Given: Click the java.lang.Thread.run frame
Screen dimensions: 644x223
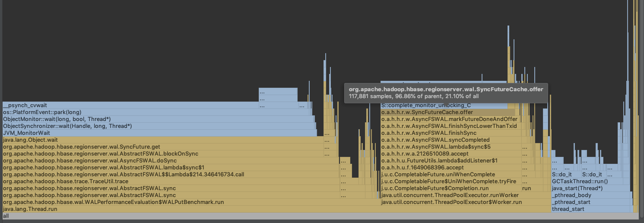Looking at the screenshot, I should (276, 209).
